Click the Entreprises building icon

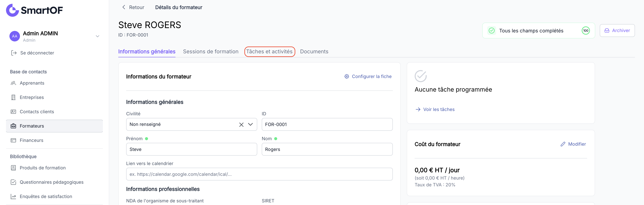click(x=13, y=97)
